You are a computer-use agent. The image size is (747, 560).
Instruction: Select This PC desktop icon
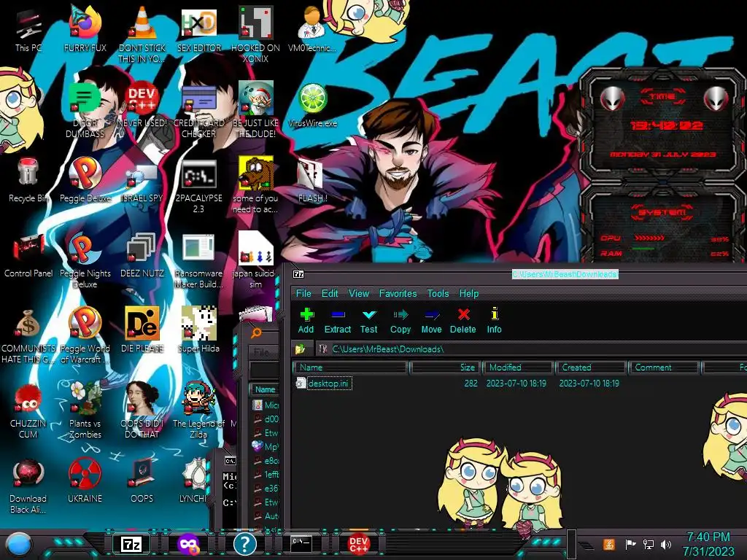[x=28, y=31]
